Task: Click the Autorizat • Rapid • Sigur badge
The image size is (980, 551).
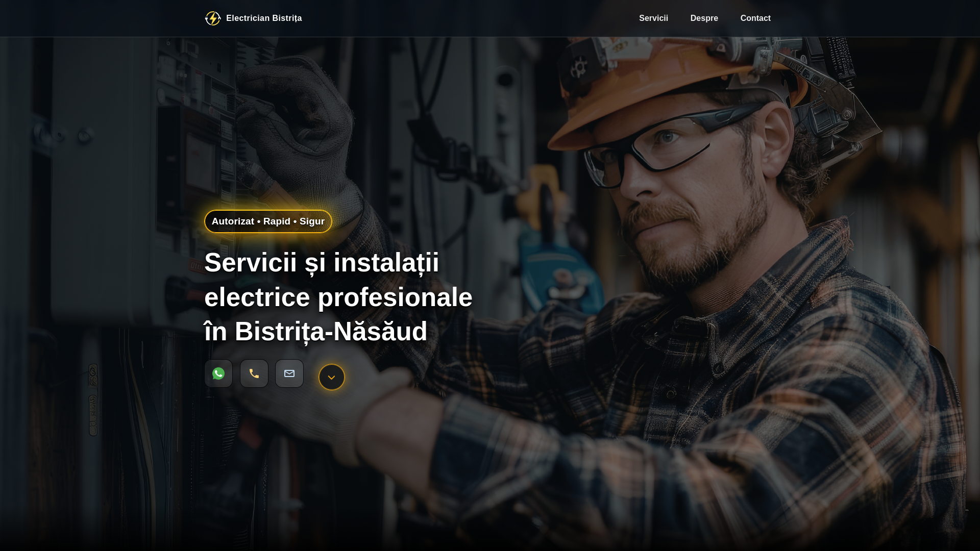Action: (x=268, y=221)
